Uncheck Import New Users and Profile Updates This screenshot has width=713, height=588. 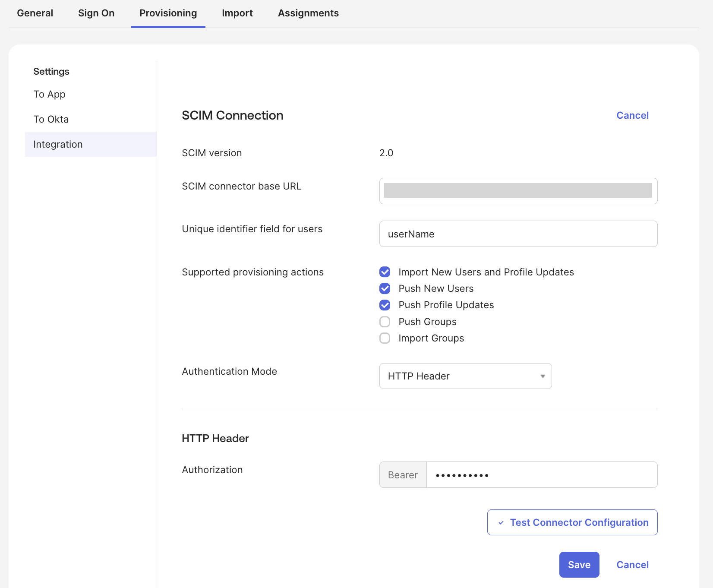(x=385, y=272)
